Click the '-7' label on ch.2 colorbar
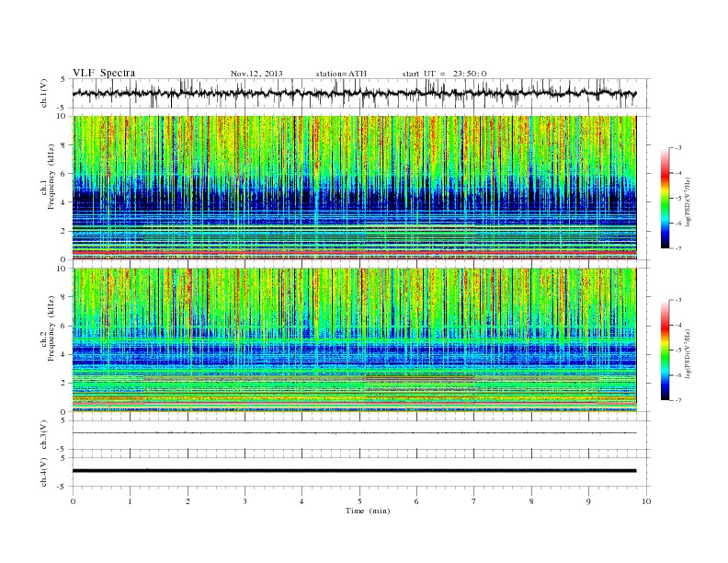The width and height of the screenshot is (728, 563). click(678, 400)
